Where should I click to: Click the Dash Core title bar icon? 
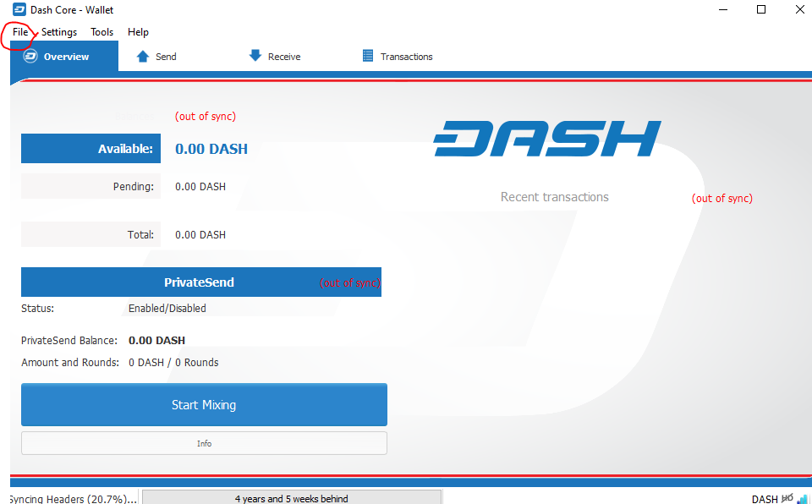point(19,9)
